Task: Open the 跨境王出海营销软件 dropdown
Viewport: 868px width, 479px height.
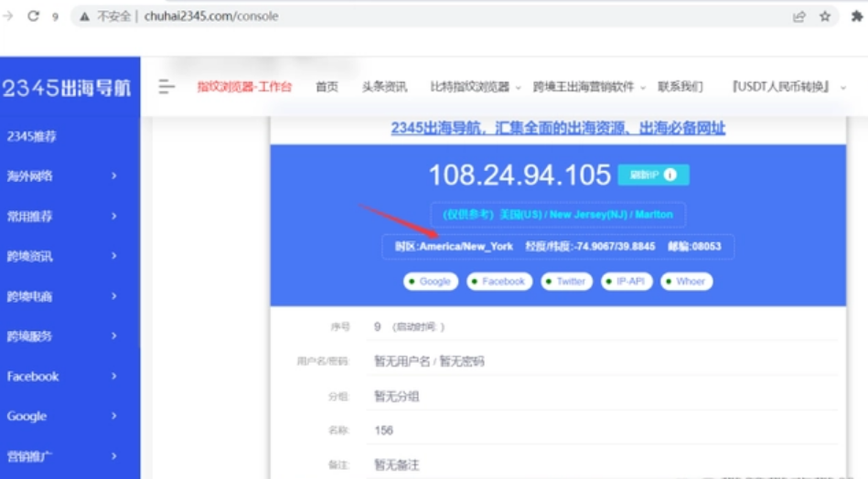Action: 589,87
